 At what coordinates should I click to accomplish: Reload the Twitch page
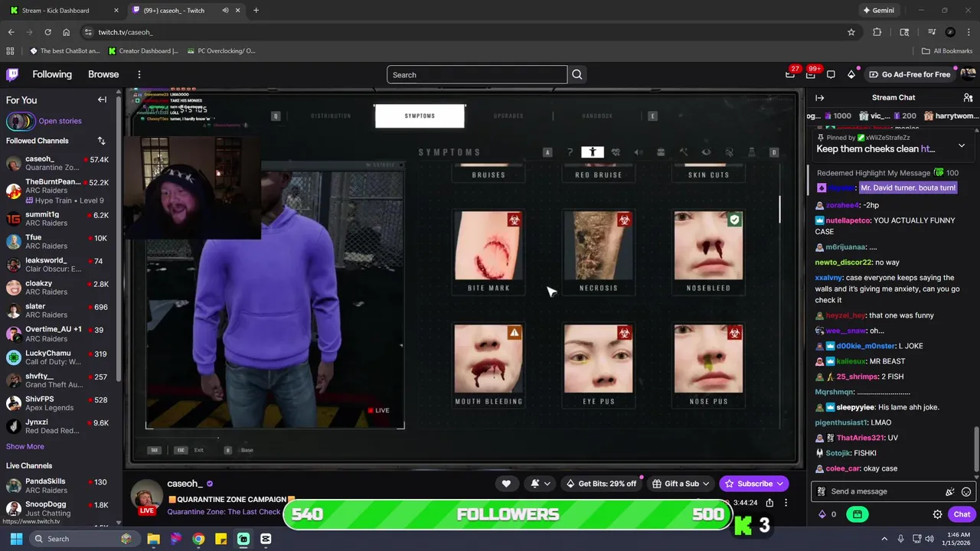(47, 32)
